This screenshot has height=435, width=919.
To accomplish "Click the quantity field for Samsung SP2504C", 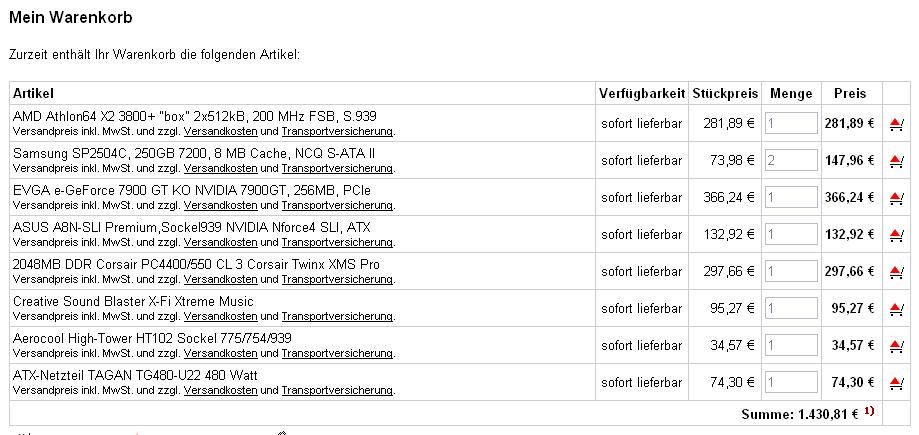I will [791, 160].
